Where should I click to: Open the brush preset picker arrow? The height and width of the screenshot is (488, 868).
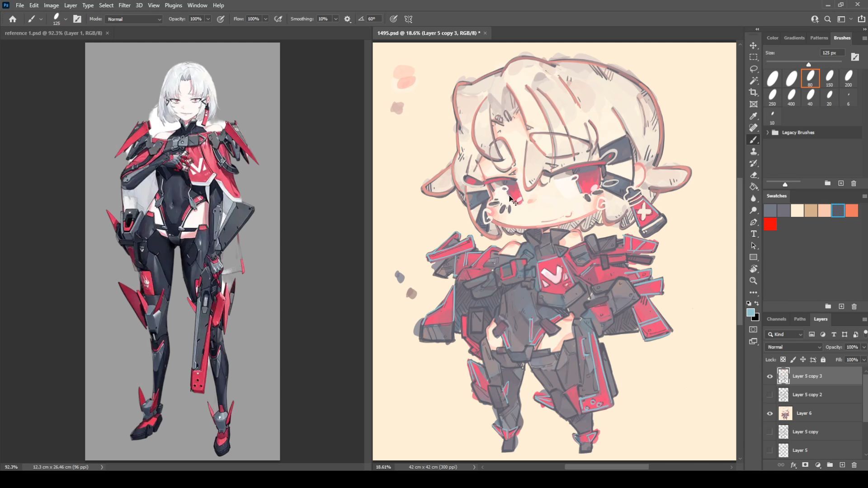(x=66, y=19)
